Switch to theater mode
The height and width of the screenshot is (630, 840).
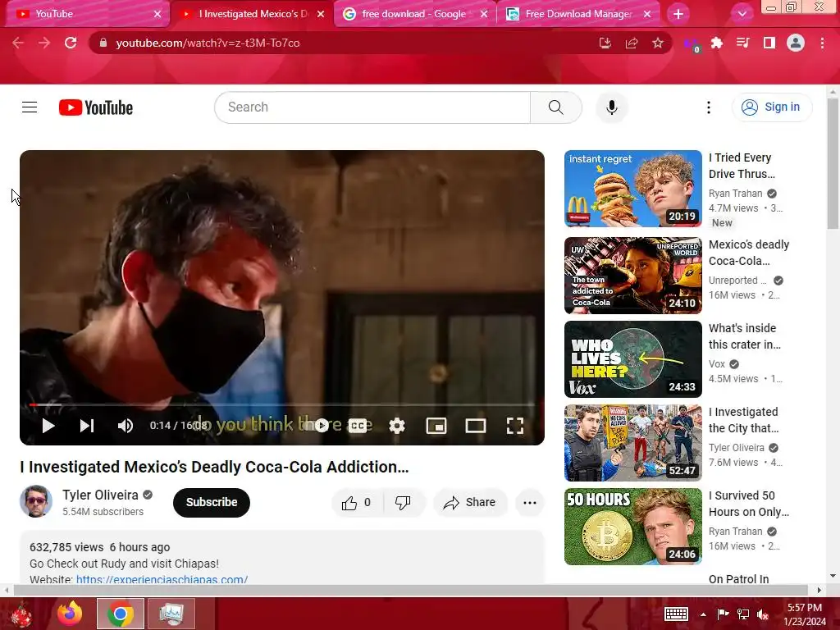476,426
